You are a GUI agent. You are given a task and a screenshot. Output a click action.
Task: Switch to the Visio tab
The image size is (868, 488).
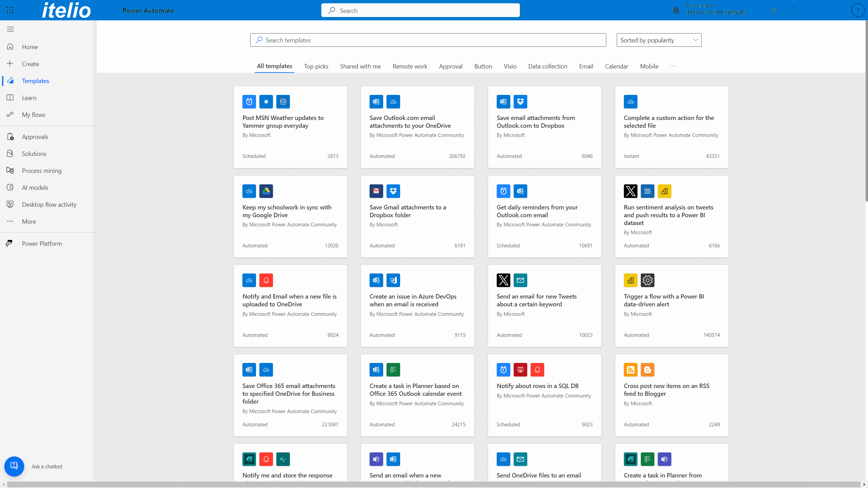tap(510, 66)
